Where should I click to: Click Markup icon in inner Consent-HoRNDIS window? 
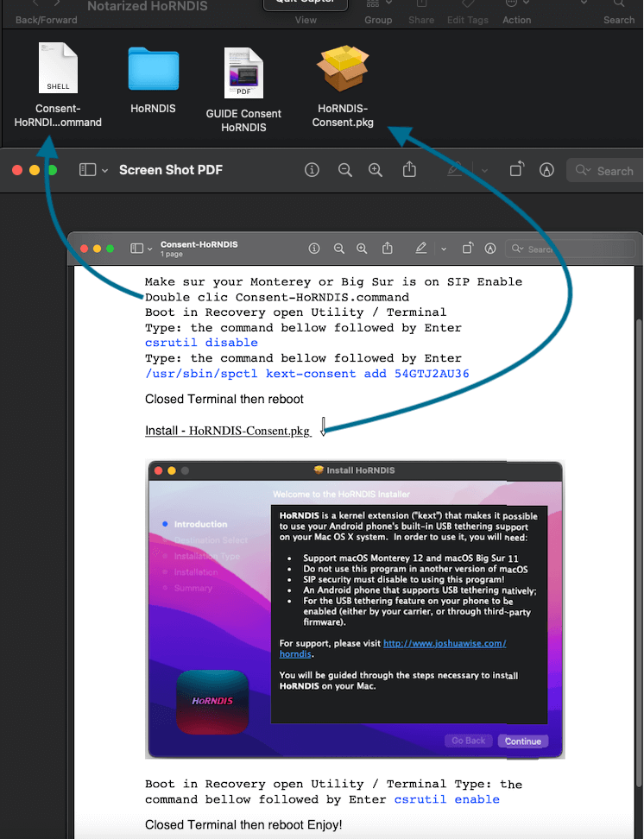[490, 249]
